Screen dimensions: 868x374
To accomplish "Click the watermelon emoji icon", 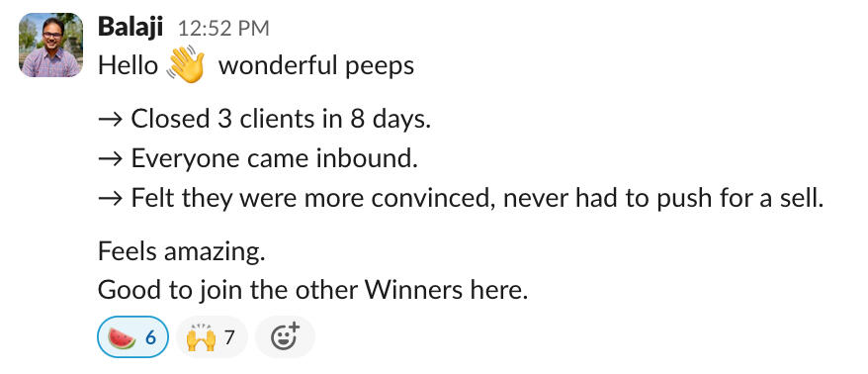I will (x=122, y=338).
